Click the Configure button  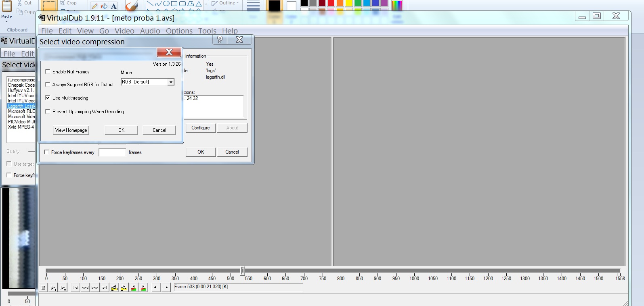201,128
